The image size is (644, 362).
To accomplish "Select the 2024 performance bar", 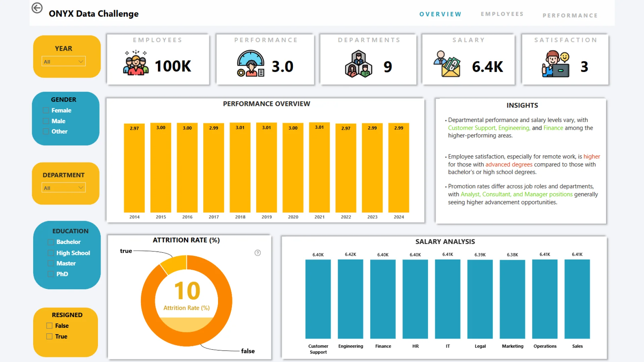I will click(x=399, y=168).
